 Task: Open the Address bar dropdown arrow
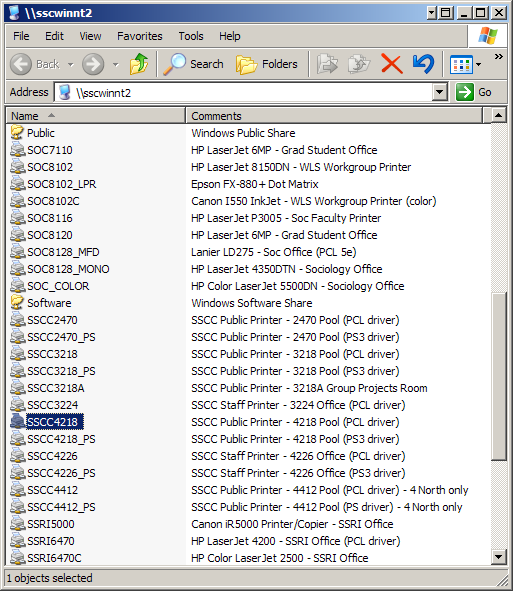(x=439, y=92)
